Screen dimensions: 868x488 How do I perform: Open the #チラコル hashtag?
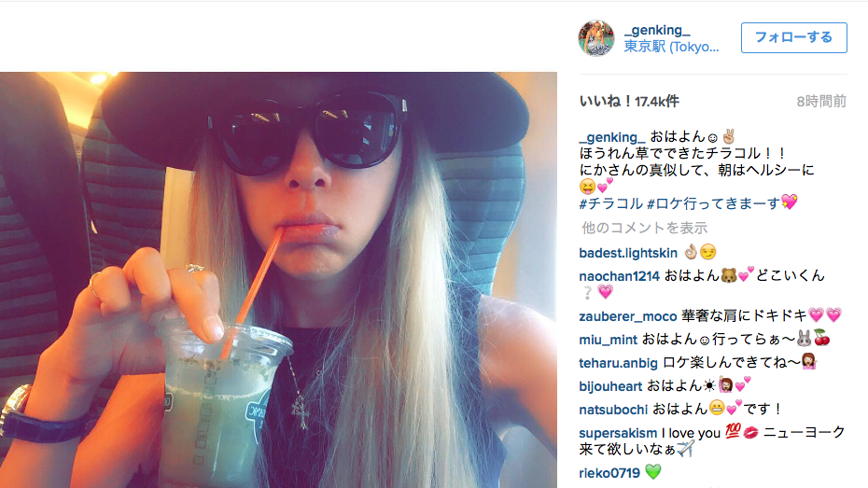[x=610, y=203]
